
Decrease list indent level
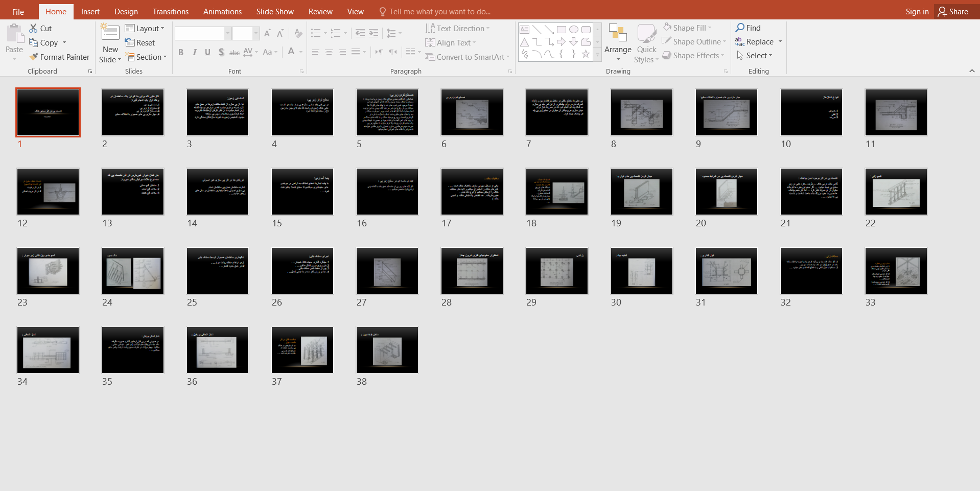(x=360, y=33)
